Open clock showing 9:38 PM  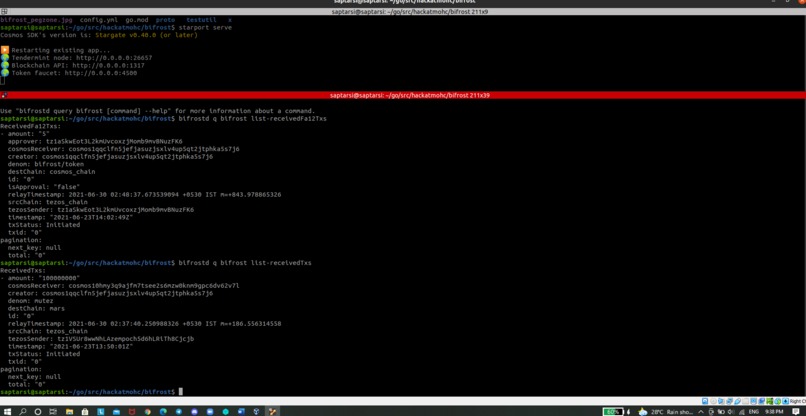[774, 412]
